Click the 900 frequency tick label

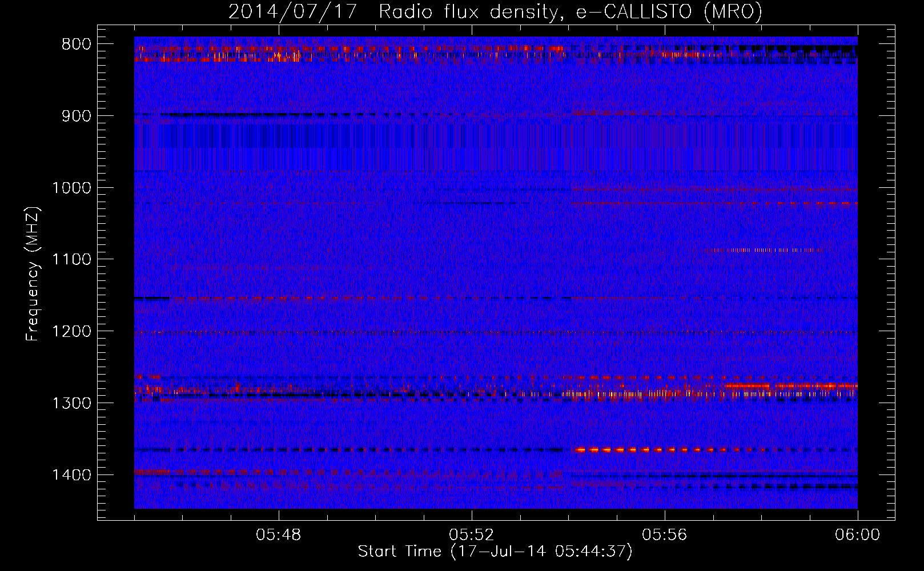pos(77,116)
